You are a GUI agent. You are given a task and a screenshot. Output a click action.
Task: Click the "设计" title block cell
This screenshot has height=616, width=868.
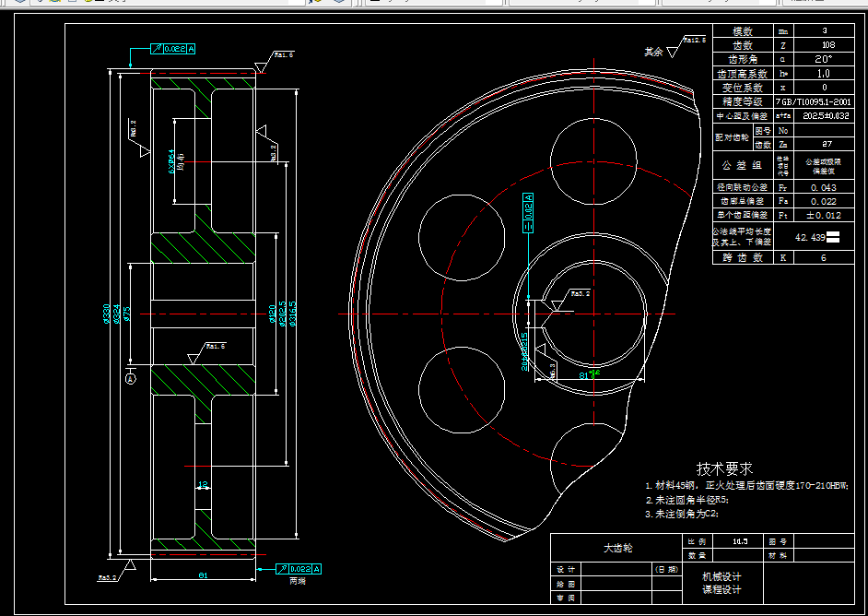[566, 570]
